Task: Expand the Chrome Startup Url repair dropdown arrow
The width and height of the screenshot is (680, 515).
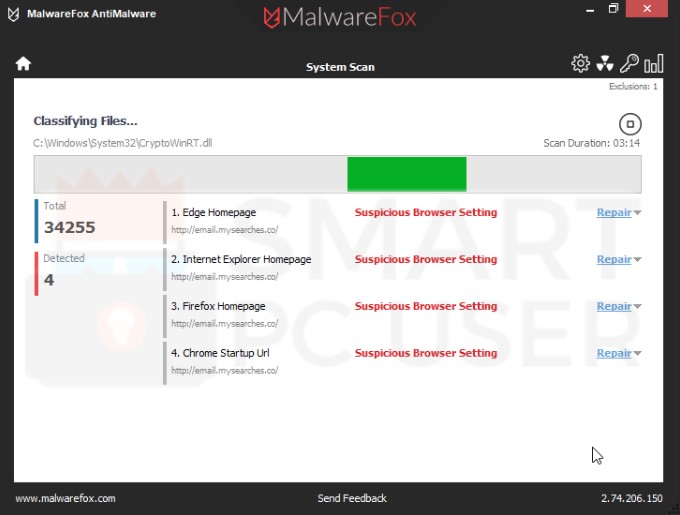Action: coord(637,354)
